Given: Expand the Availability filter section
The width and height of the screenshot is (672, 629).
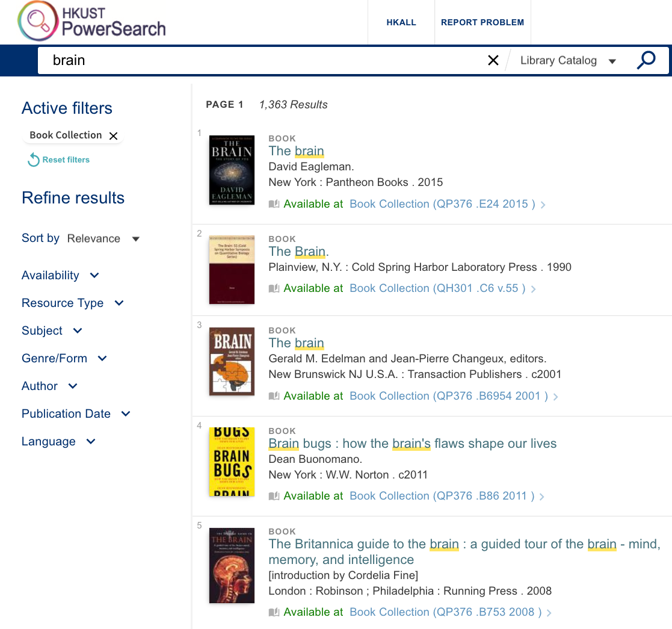Looking at the screenshot, I should click(60, 275).
